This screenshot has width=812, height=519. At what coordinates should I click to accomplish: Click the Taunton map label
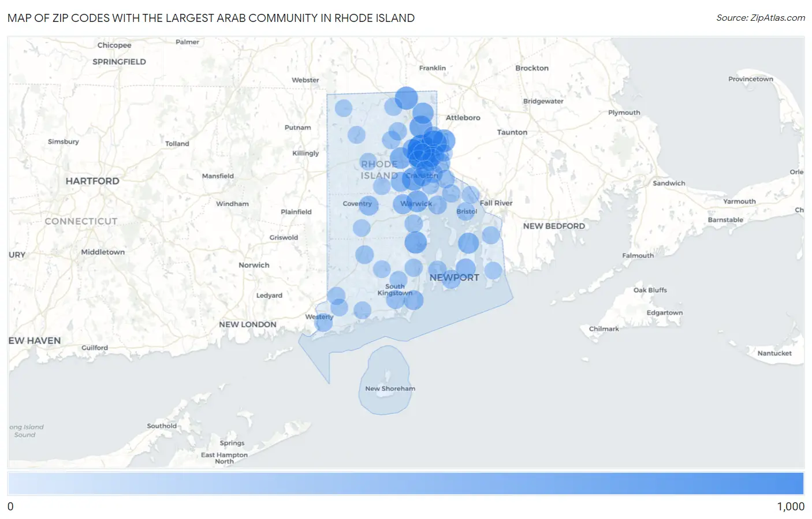[x=512, y=132]
